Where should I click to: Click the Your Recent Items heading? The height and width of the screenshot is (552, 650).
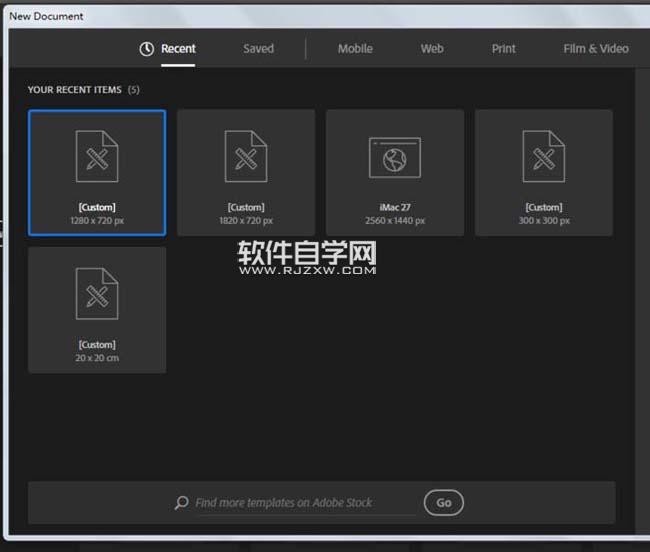pos(75,90)
